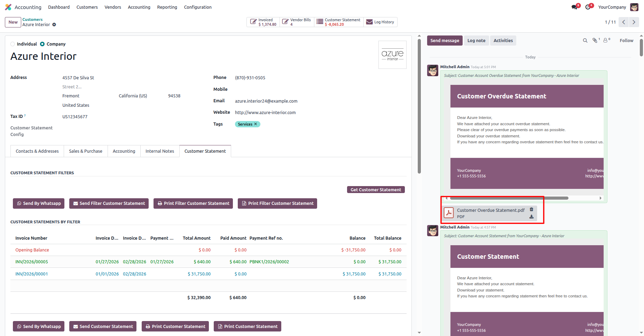Open invoice INV/2026/00001 link
This screenshot has height=336, width=644.
point(32,274)
